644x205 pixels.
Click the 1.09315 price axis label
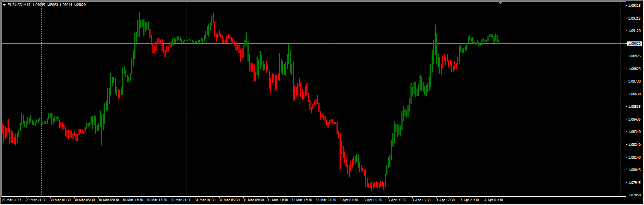point(634,6)
